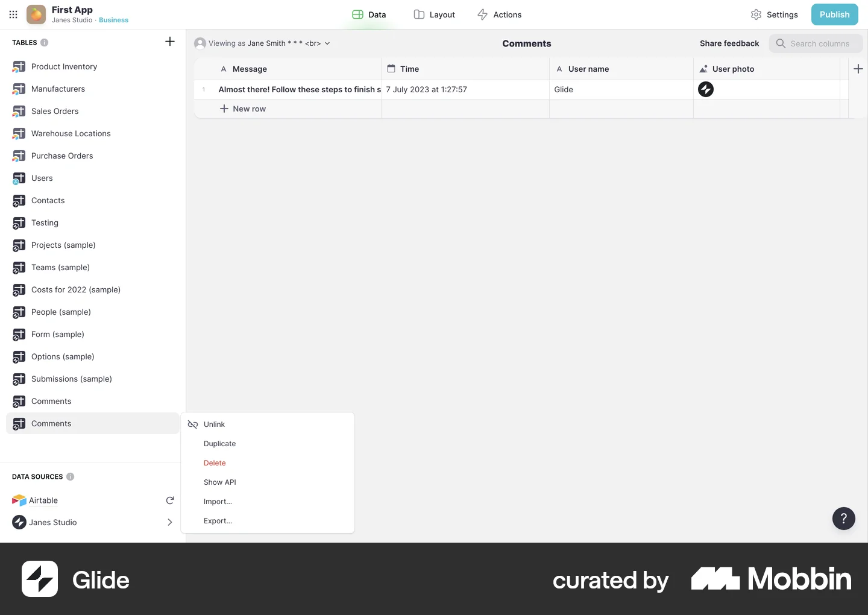Switch to the Data tab
This screenshot has width=868, height=615.
pyautogui.click(x=369, y=14)
